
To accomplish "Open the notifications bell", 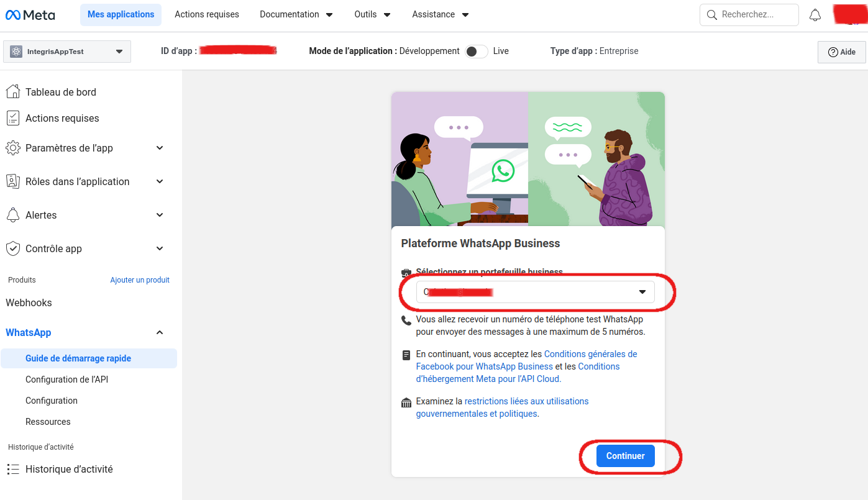I will [x=815, y=15].
